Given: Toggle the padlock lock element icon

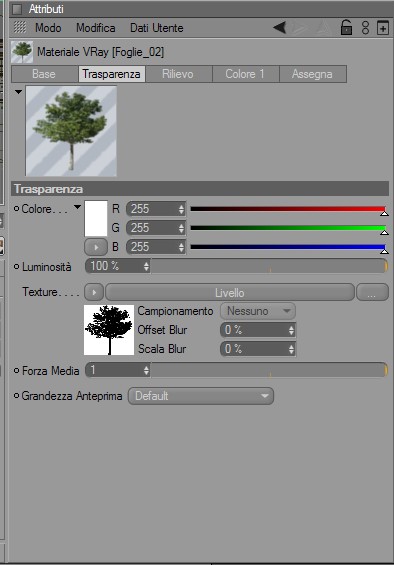Looking at the screenshot, I should [346, 27].
